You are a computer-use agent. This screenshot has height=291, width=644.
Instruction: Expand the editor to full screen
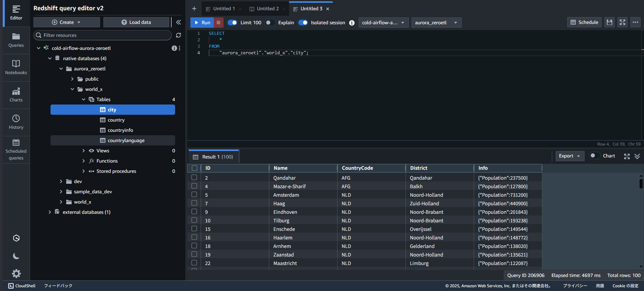622,22
